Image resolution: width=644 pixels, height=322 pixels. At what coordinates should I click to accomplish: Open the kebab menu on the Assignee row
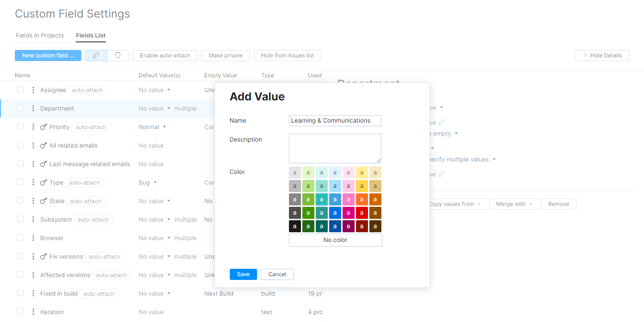(33, 90)
